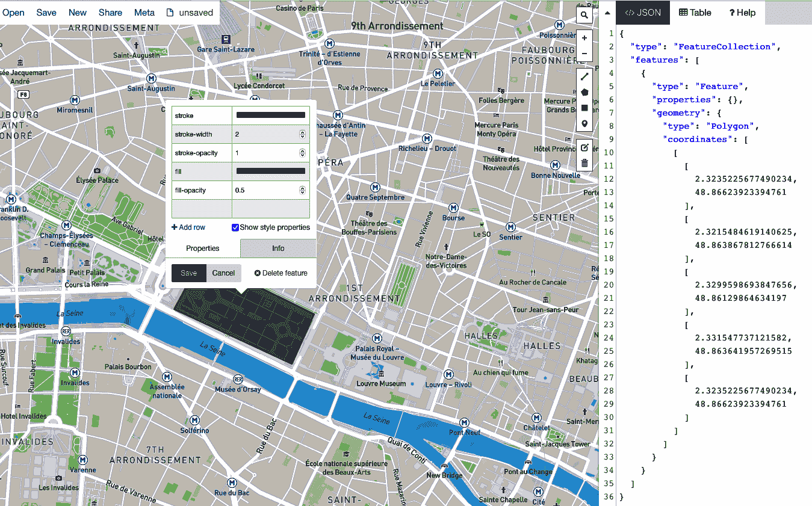812x506 pixels.
Task: Open the Open menu
Action: click(13, 13)
